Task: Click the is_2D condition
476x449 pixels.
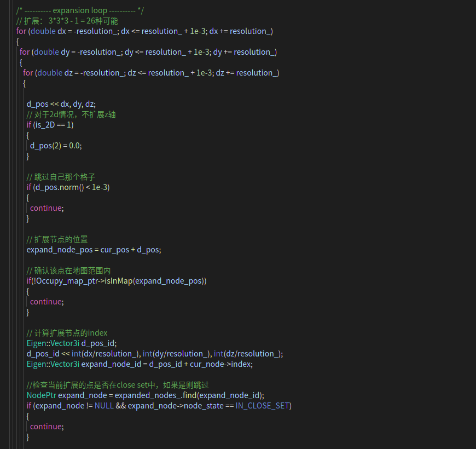Action: (x=53, y=125)
